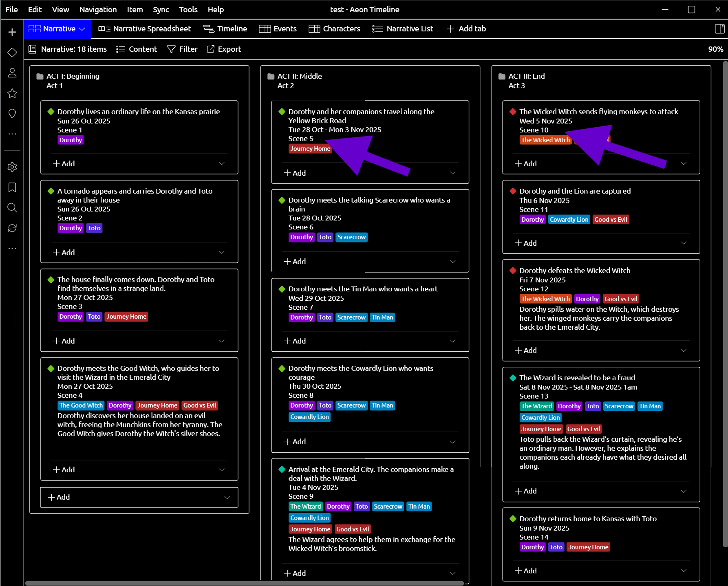Select the star icon in left sidebar
Viewport: 728px width, 586px height.
point(12,93)
